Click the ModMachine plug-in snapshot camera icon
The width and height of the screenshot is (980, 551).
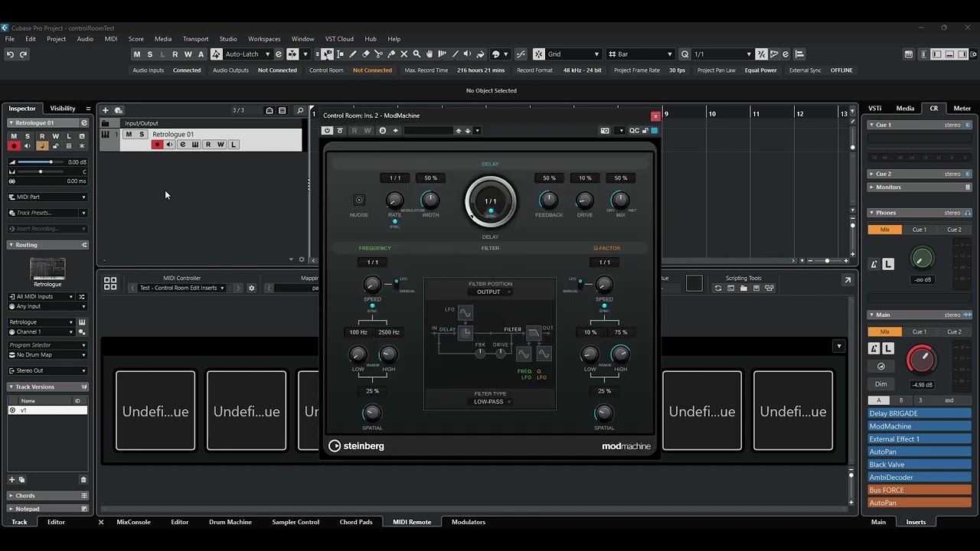tap(605, 131)
